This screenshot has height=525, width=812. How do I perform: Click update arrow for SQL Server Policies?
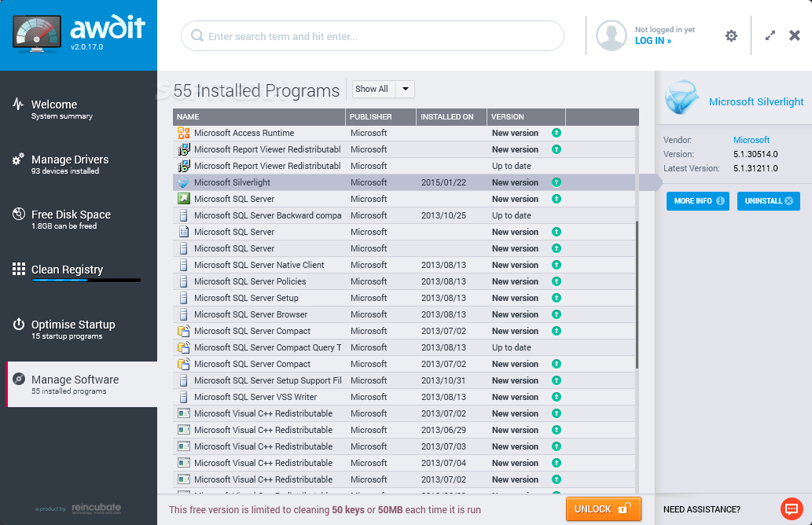[557, 281]
